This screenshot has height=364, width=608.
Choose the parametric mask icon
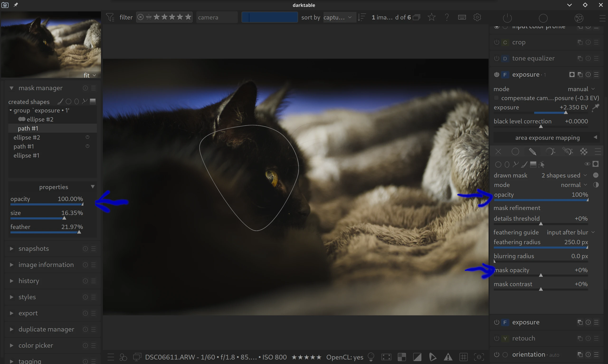[550, 152]
